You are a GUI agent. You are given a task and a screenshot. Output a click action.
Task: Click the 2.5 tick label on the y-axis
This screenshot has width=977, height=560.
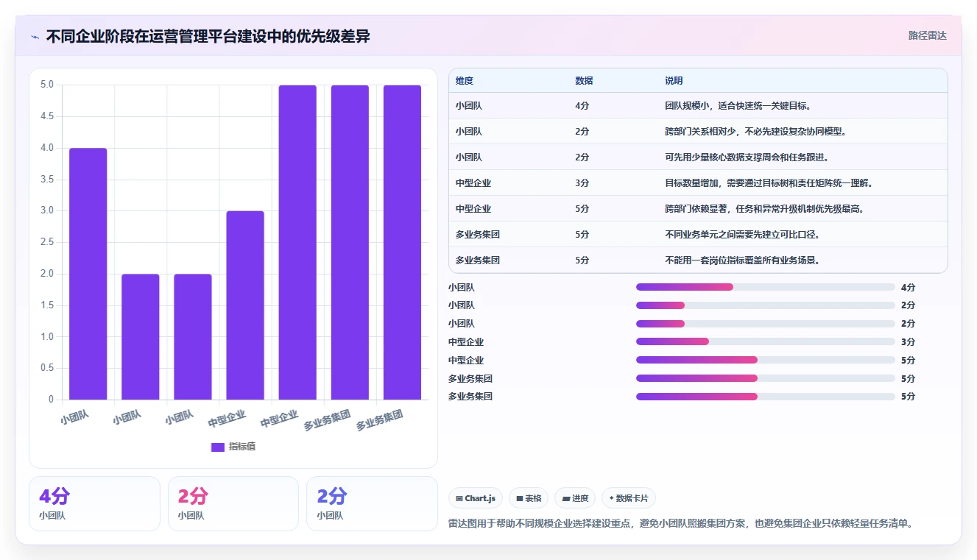point(47,242)
